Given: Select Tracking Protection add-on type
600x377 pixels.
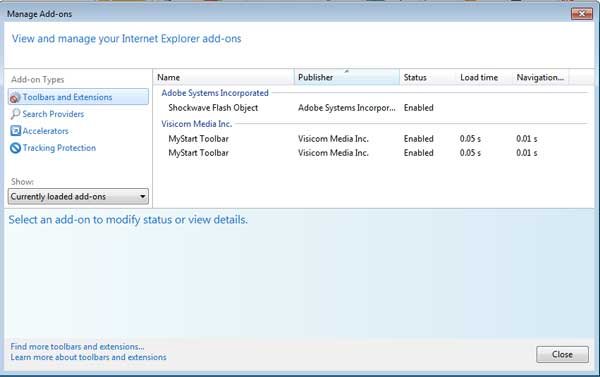Looking at the screenshot, I should pyautogui.click(x=59, y=148).
